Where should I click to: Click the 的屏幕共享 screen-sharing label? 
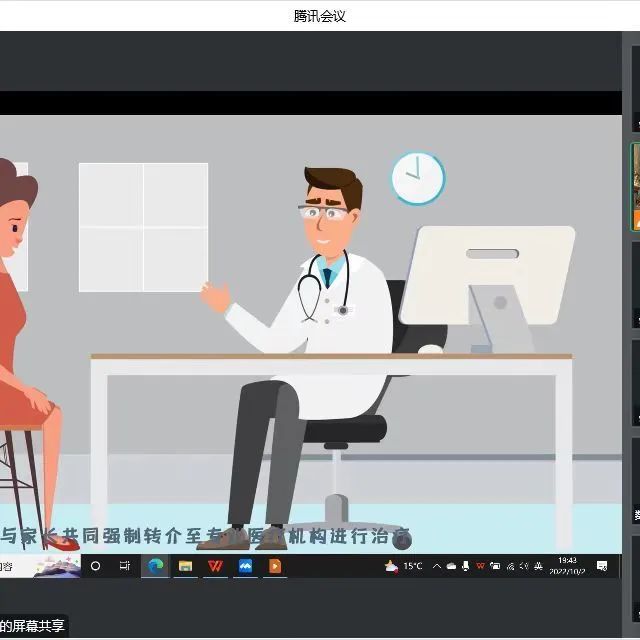(33, 626)
